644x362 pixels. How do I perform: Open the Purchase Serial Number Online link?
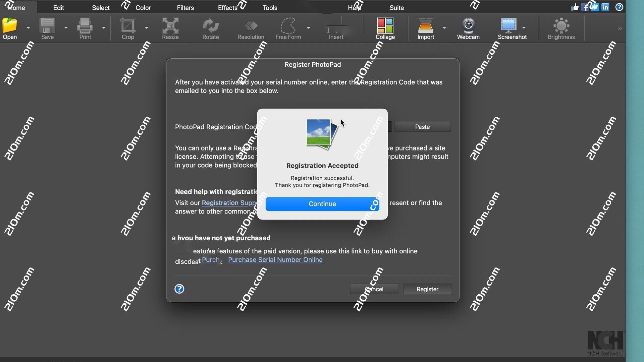(x=275, y=260)
